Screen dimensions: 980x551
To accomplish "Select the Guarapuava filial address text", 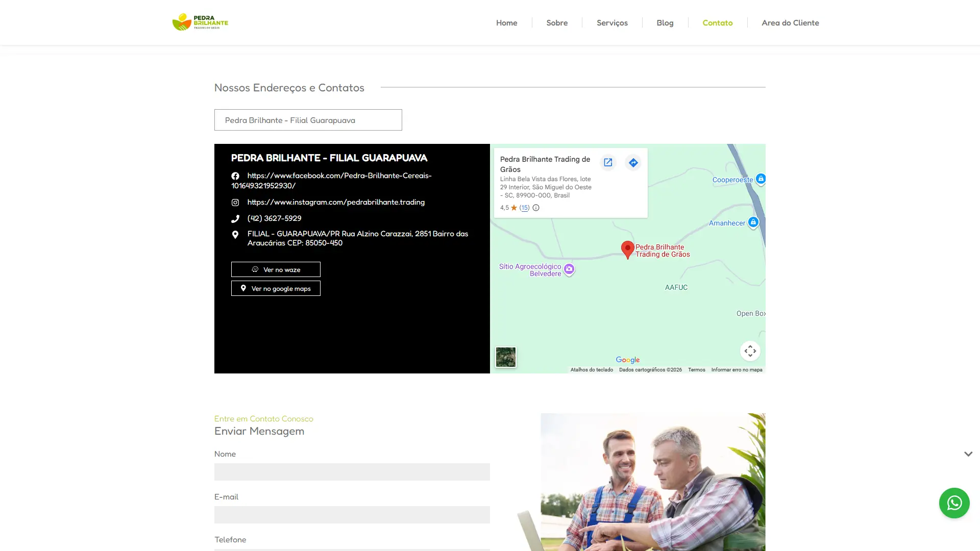I will tap(358, 238).
